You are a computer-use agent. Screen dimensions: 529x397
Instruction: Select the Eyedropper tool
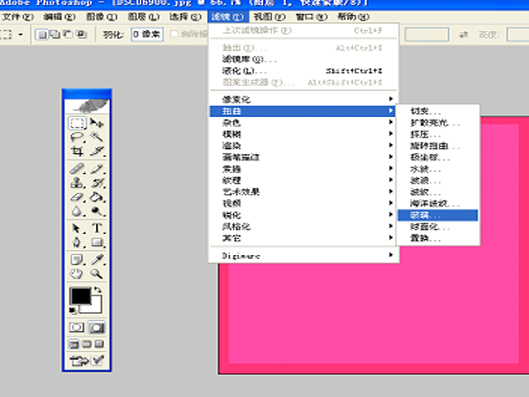click(97, 259)
